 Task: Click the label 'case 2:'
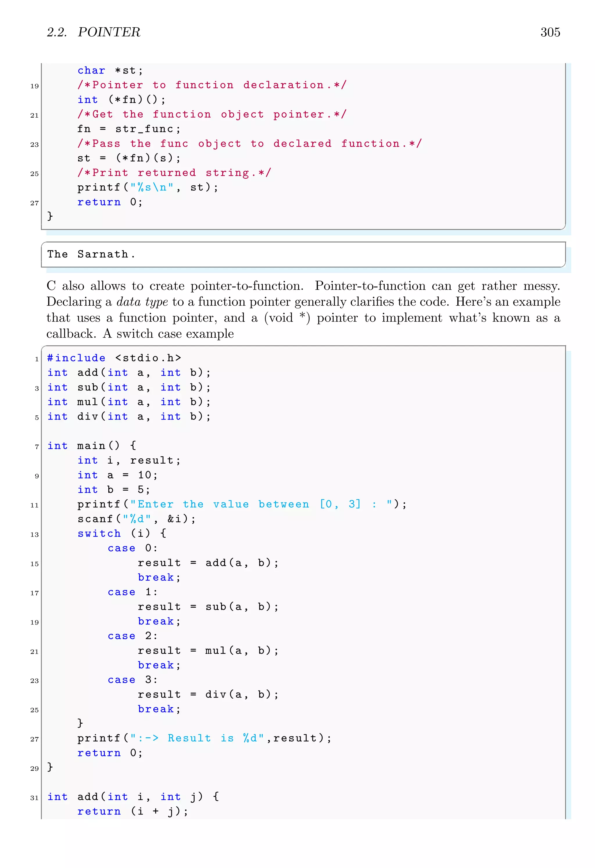click(x=133, y=636)
